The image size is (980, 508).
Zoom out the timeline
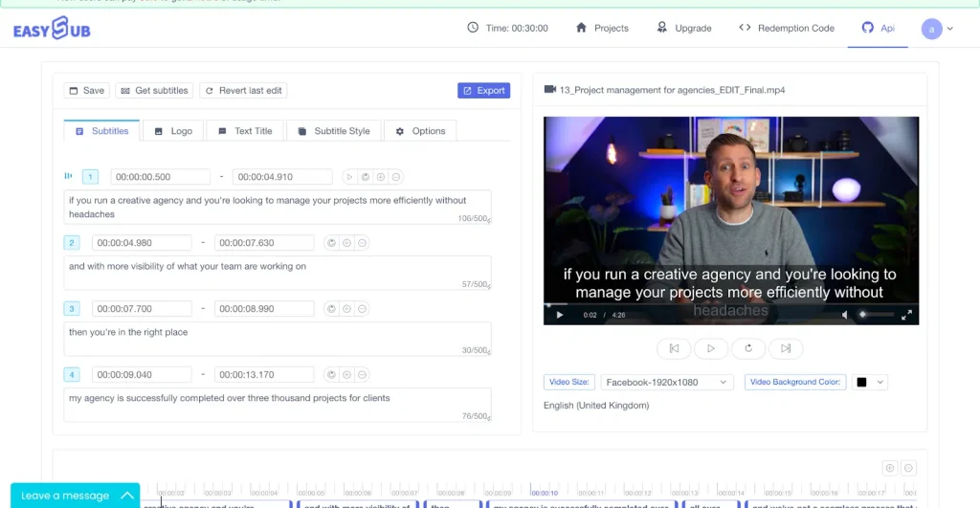click(x=909, y=468)
